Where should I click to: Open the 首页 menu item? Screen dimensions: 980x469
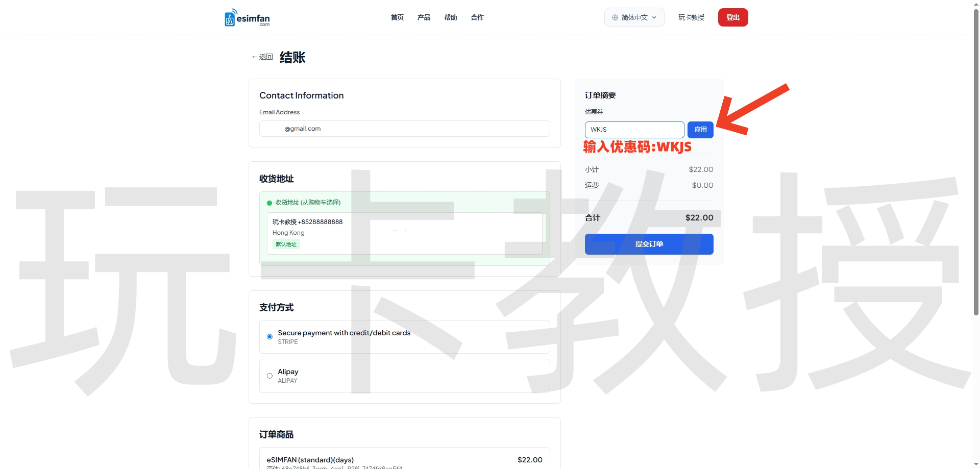coord(397,17)
